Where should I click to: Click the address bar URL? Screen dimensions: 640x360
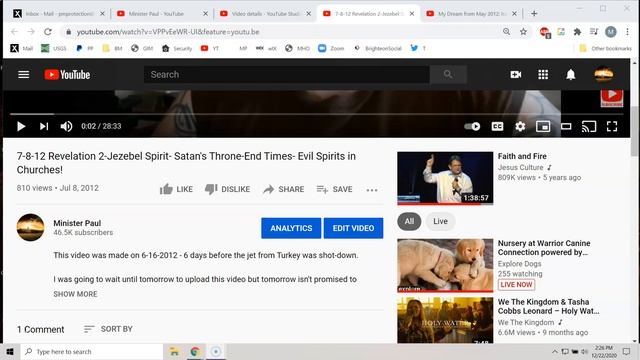(168, 32)
